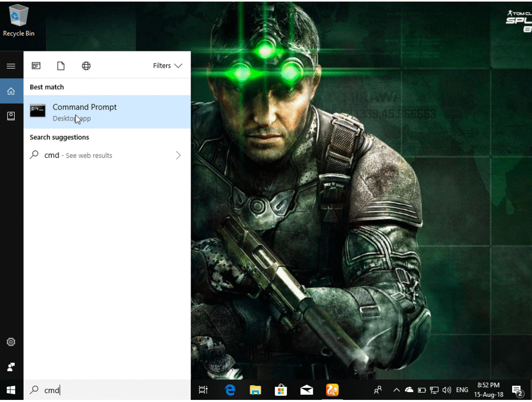This screenshot has width=532, height=402.
Task: Show hidden system tray icons
Action: 396,390
